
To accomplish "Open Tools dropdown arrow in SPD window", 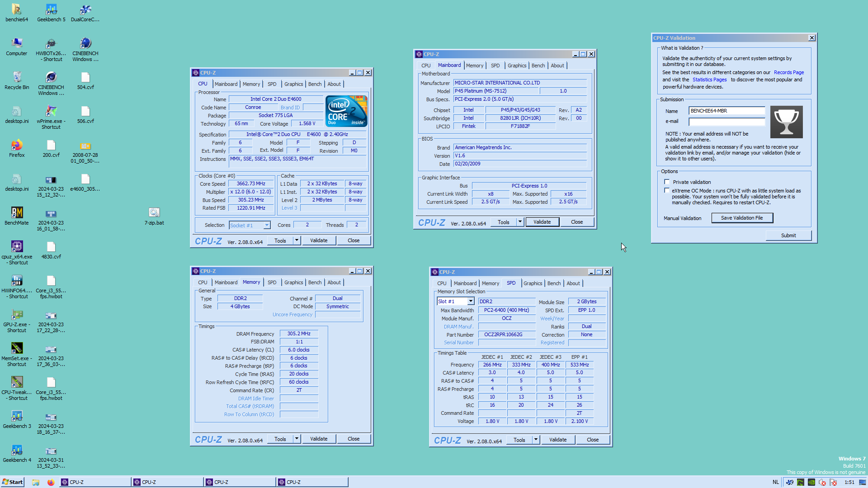I will coord(536,440).
